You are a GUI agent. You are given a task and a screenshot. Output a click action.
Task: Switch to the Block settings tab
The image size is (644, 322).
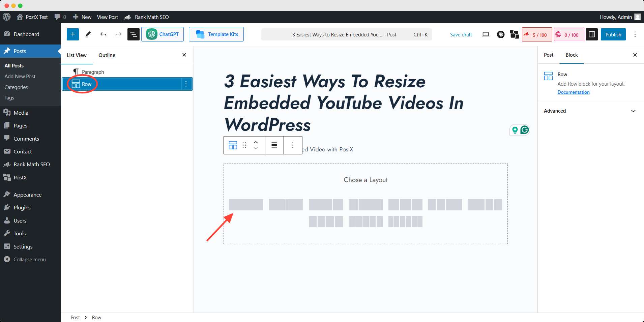(572, 55)
